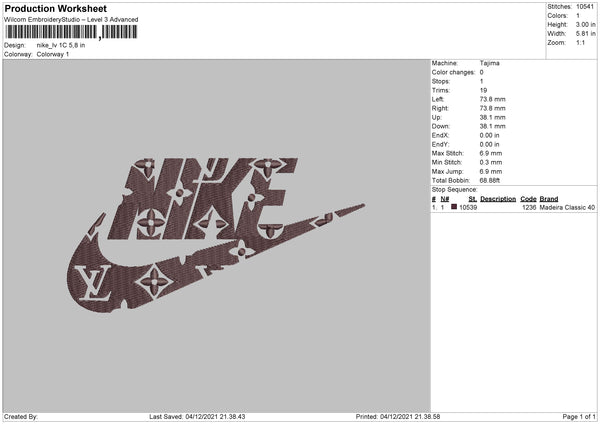Click the St. column header
600x424 pixels.
(473, 199)
